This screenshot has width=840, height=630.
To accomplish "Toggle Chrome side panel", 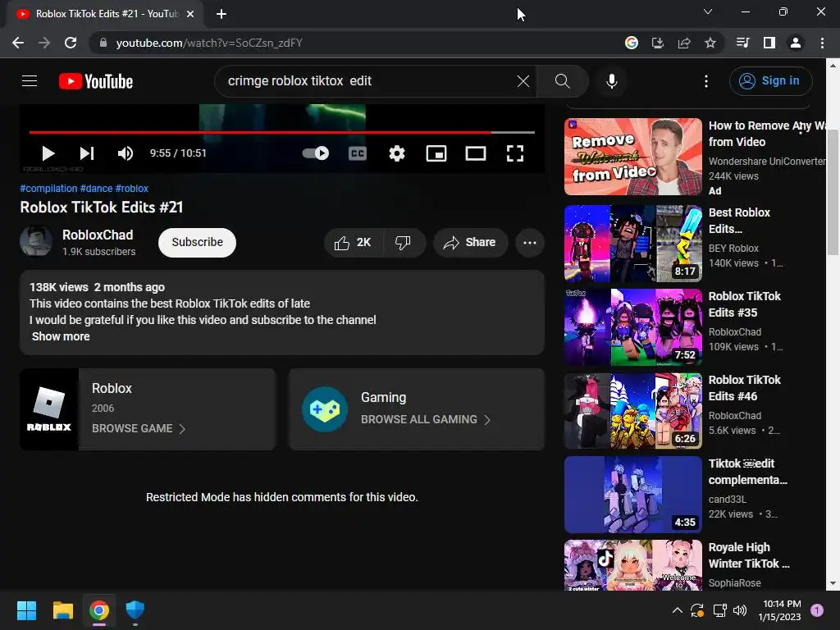I will pyautogui.click(x=769, y=43).
